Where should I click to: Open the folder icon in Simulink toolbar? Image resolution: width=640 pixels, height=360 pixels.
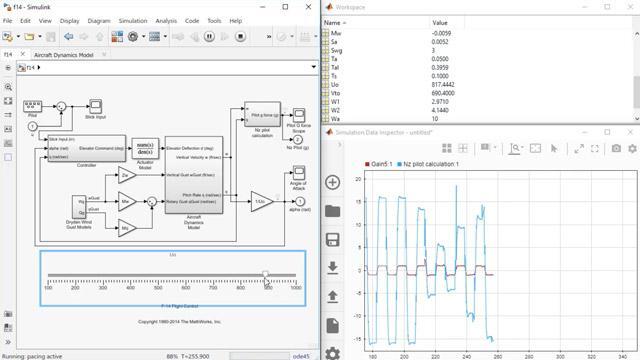(x=29, y=37)
